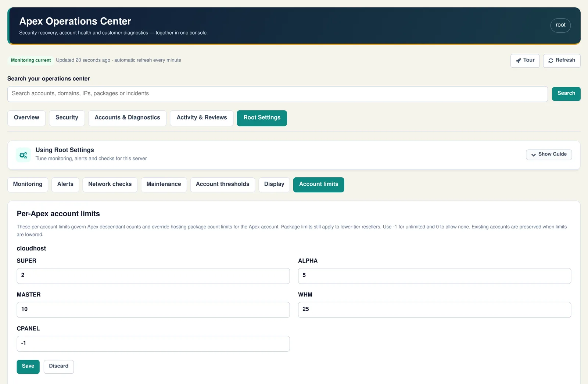Open Accounts & Diagnostics tab

[x=127, y=118]
